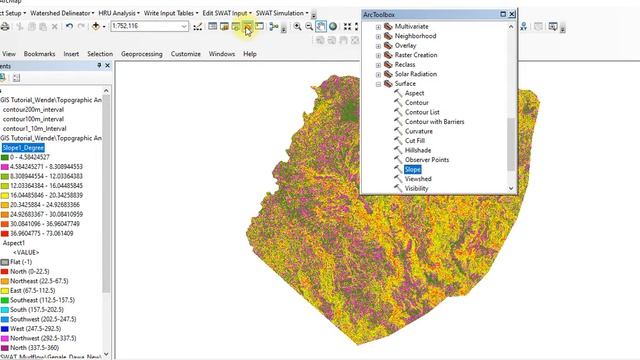The height and width of the screenshot is (360, 640).
Task: Expand the Multivariate toolset
Action: click(x=378, y=27)
